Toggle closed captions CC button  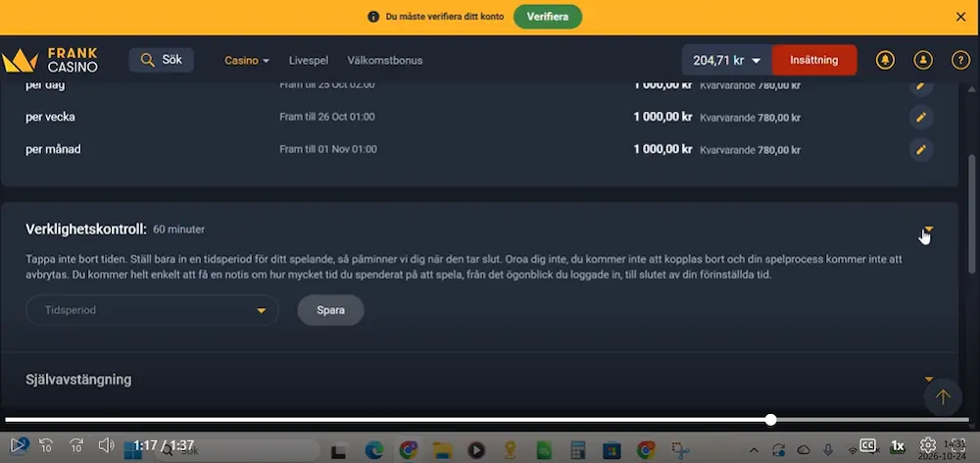[x=867, y=445]
